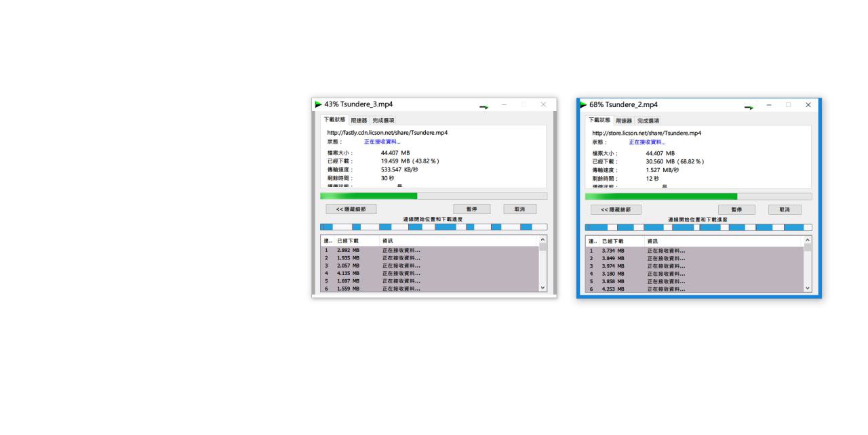Click 隱藏細節 button in Tsundere_3.mp4 window
This screenshot has height=435, width=868.
tap(351, 209)
